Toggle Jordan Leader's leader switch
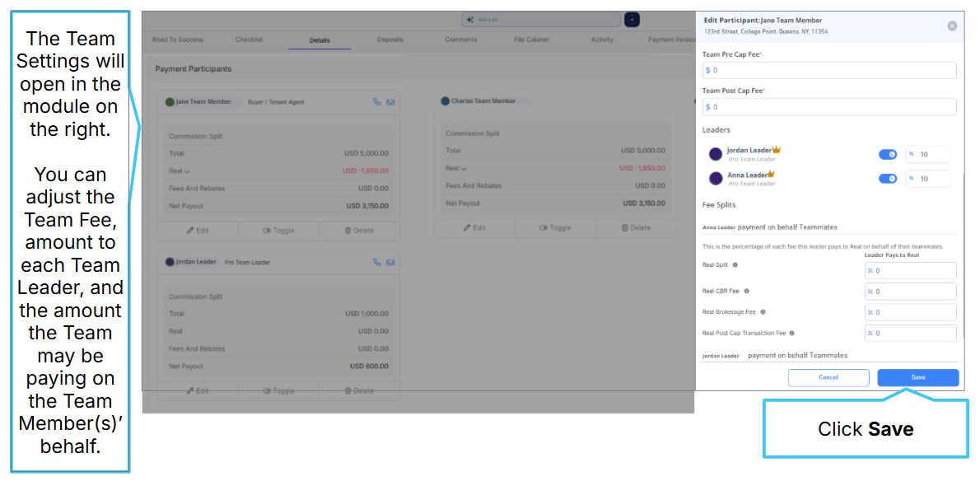This screenshot has width=980, height=481. tap(888, 154)
